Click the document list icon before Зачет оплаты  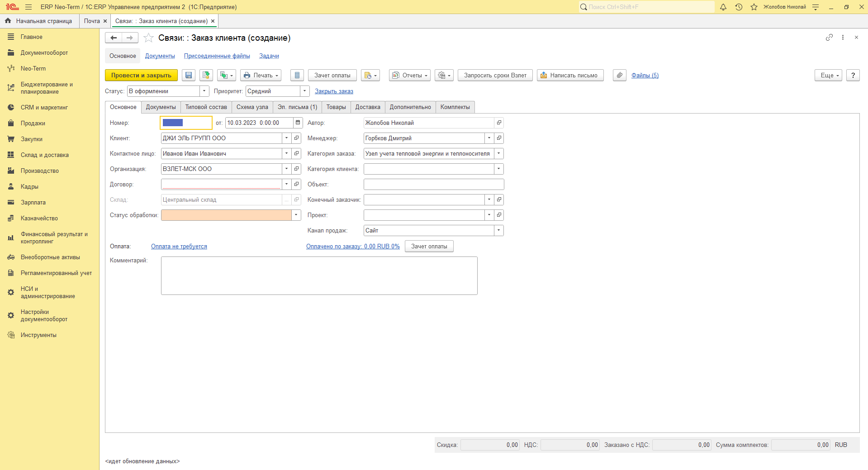[x=297, y=76]
